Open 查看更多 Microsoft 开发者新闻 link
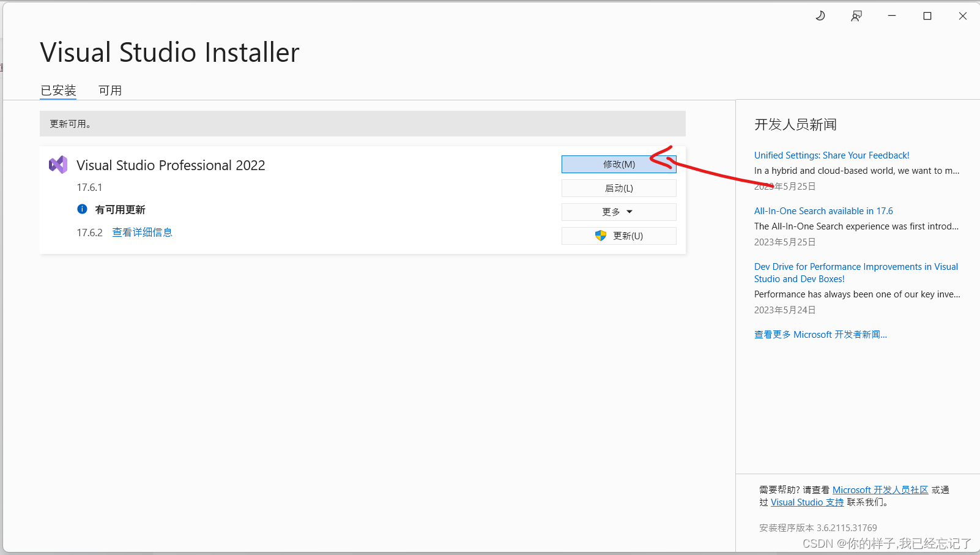 pos(820,335)
